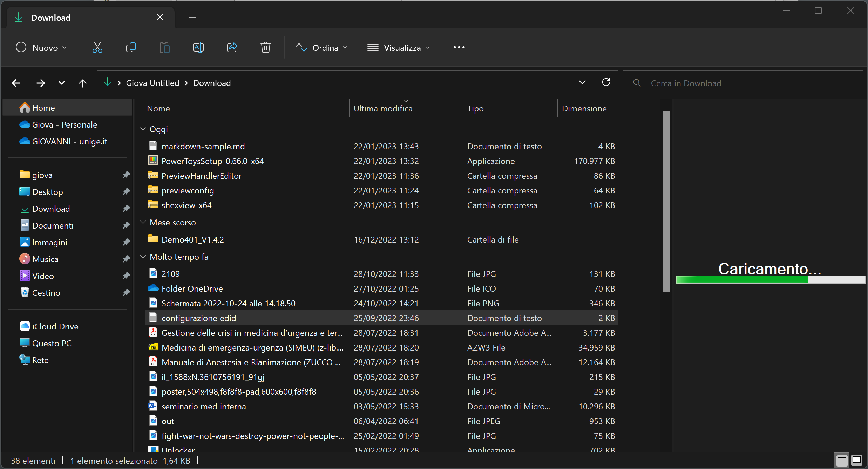The width and height of the screenshot is (868, 469).
Task: Paste from clipboard using the Paste icon
Action: coord(164,47)
